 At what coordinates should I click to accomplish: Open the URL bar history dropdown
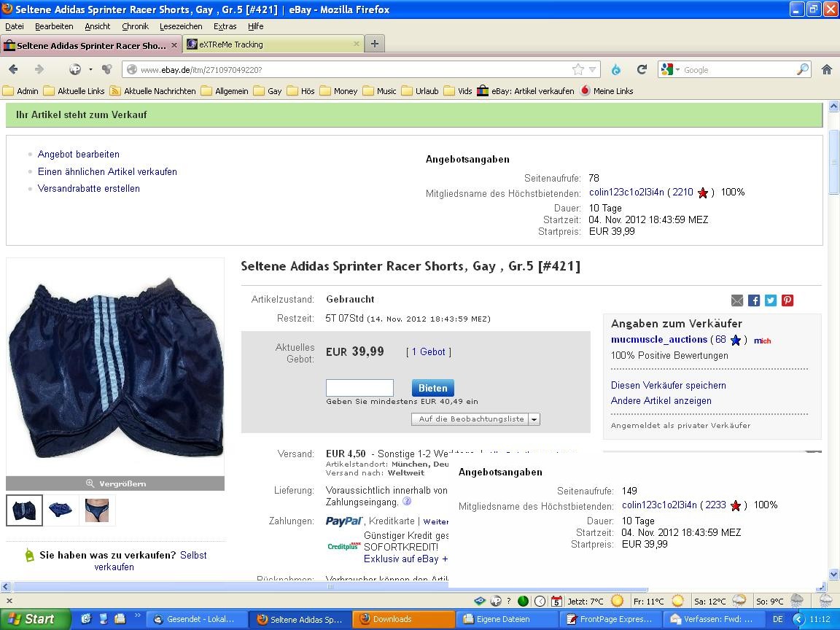click(x=593, y=70)
